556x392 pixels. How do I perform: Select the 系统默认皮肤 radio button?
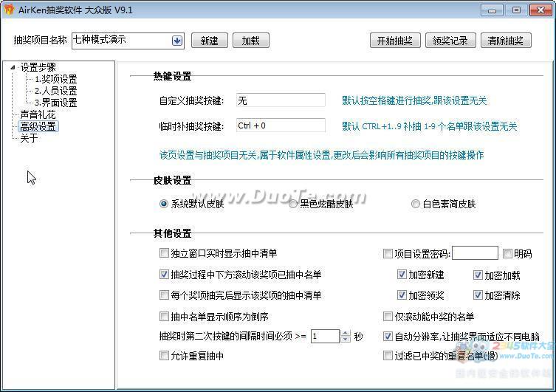tap(164, 204)
